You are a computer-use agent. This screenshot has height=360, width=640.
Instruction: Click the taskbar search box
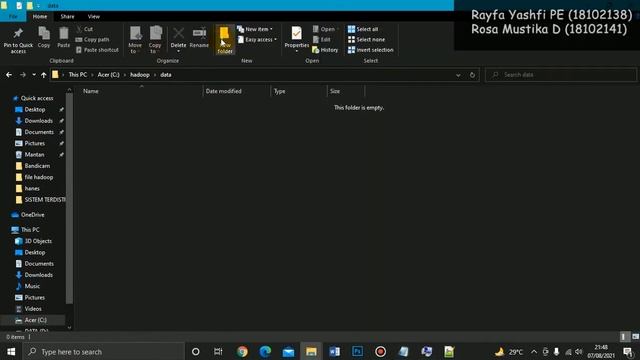click(104, 351)
